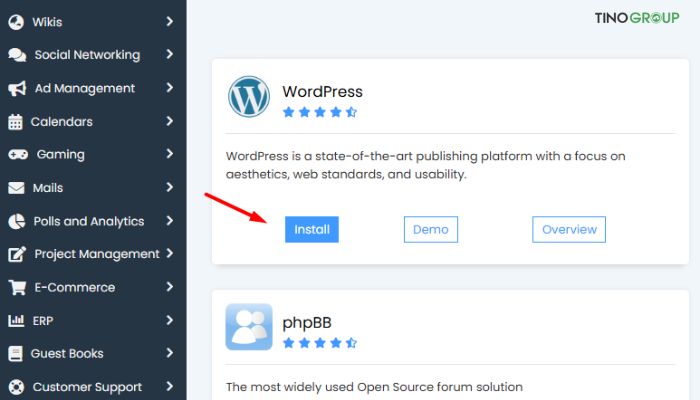Viewport: 700px width, 400px height.
Task: Open the ERP category
Action: pyautogui.click(x=43, y=321)
